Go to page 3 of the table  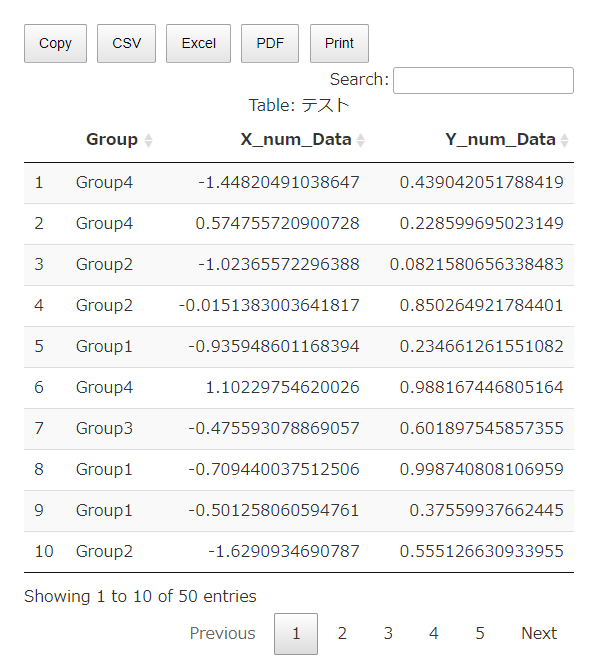click(x=388, y=633)
